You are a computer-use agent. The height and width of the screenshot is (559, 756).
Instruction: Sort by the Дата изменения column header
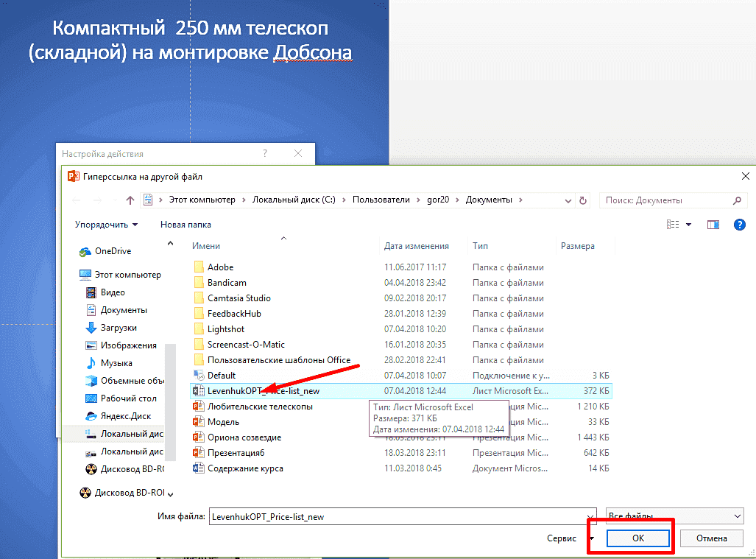(417, 246)
